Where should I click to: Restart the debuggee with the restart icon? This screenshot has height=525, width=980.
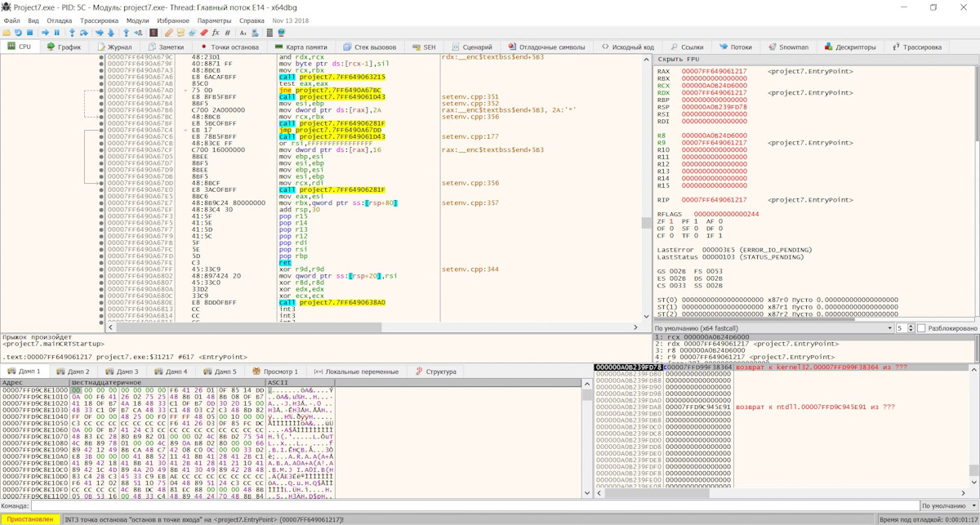pyautogui.click(x=18, y=33)
